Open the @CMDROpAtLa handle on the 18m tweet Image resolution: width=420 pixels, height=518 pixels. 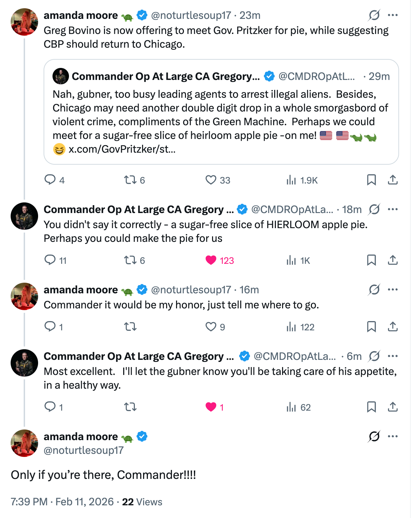click(x=292, y=209)
